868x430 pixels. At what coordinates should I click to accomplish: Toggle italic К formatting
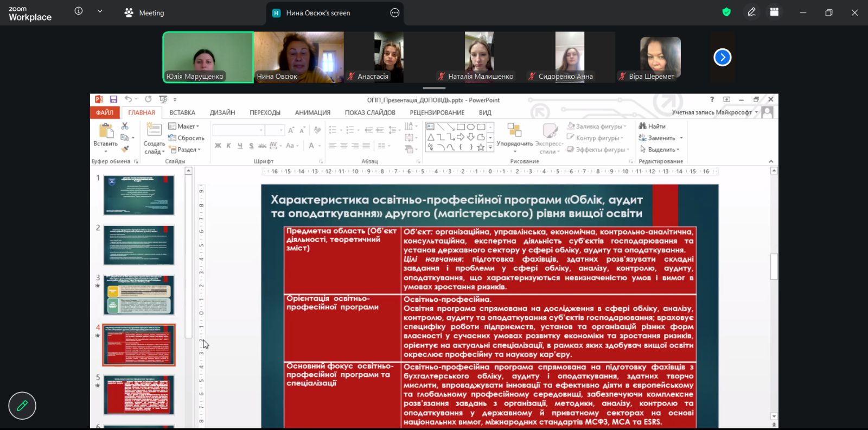(228, 146)
